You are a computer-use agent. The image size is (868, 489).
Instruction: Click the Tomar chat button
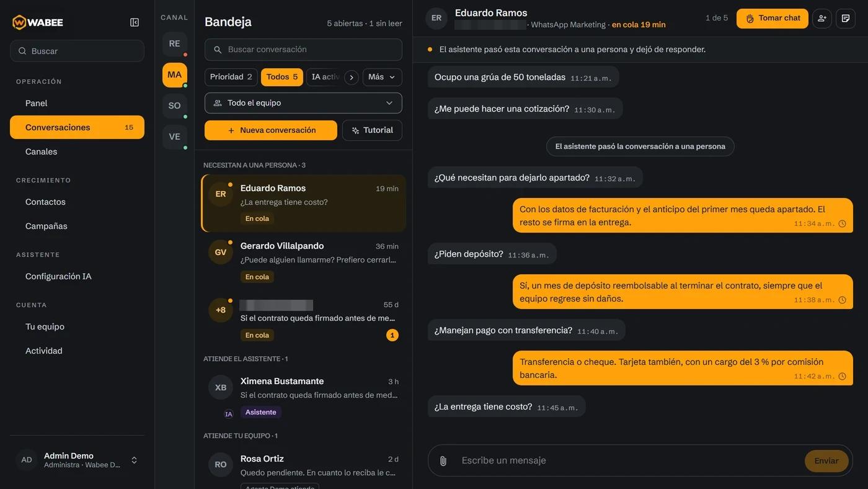772,18
